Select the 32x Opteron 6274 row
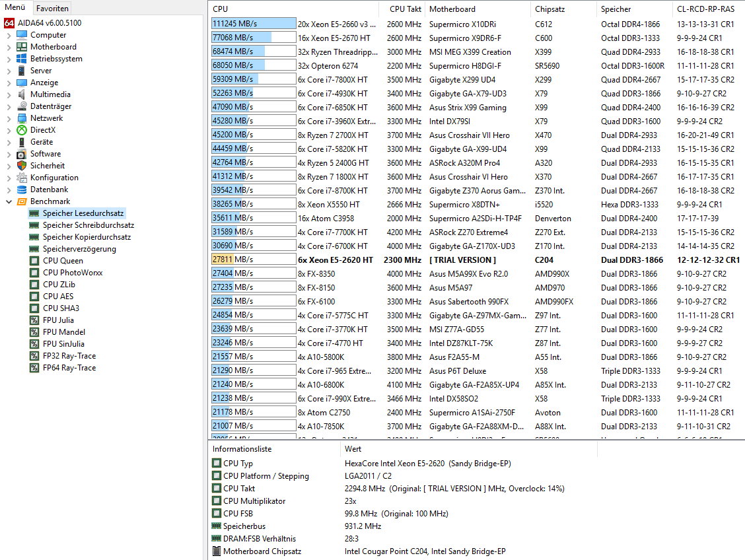Image resolution: width=745 pixels, height=560 pixels. tap(477, 65)
